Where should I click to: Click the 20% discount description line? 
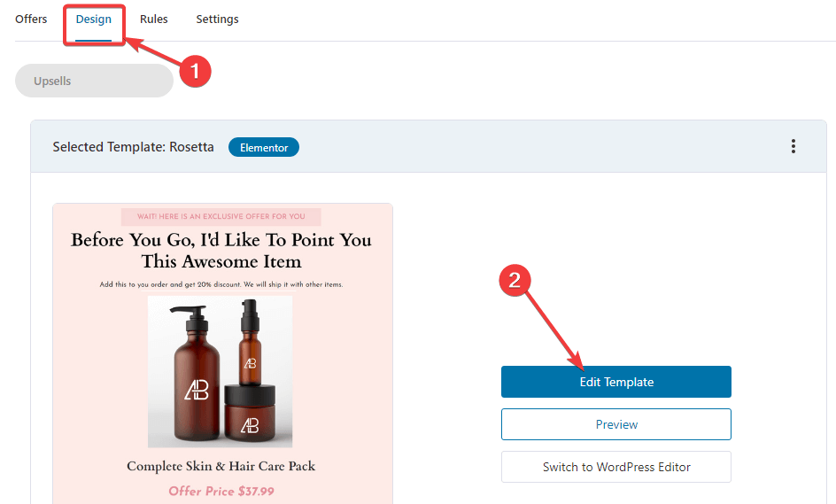[221, 285]
